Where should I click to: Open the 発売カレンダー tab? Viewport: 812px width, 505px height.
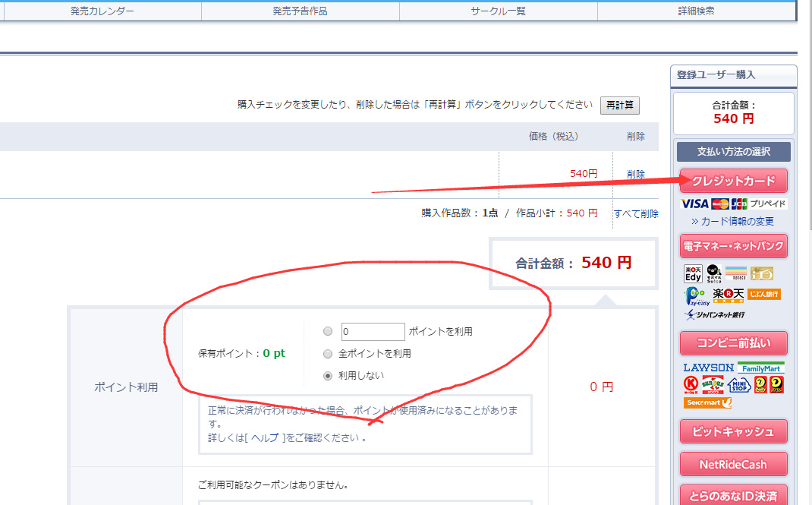pyautogui.click(x=100, y=11)
